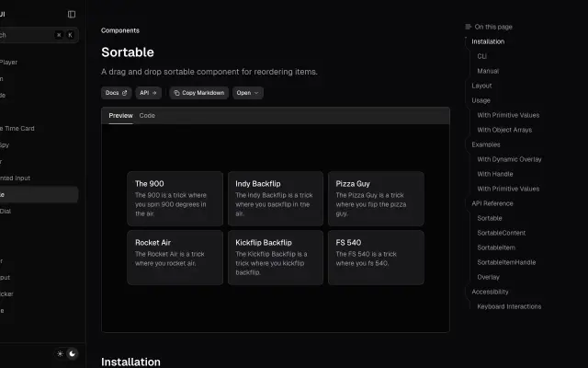Switch to the Preview tab
The width and height of the screenshot is (588, 368).
tap(120, 116)
